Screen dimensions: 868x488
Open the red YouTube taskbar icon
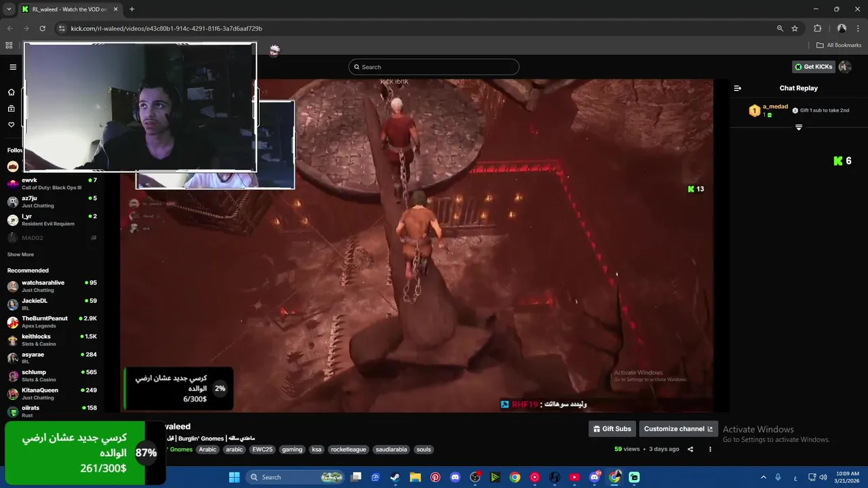[x=574, y=477]
